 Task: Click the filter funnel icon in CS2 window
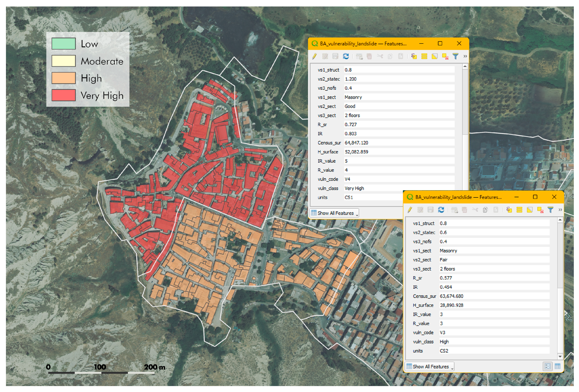pos(550,210)
